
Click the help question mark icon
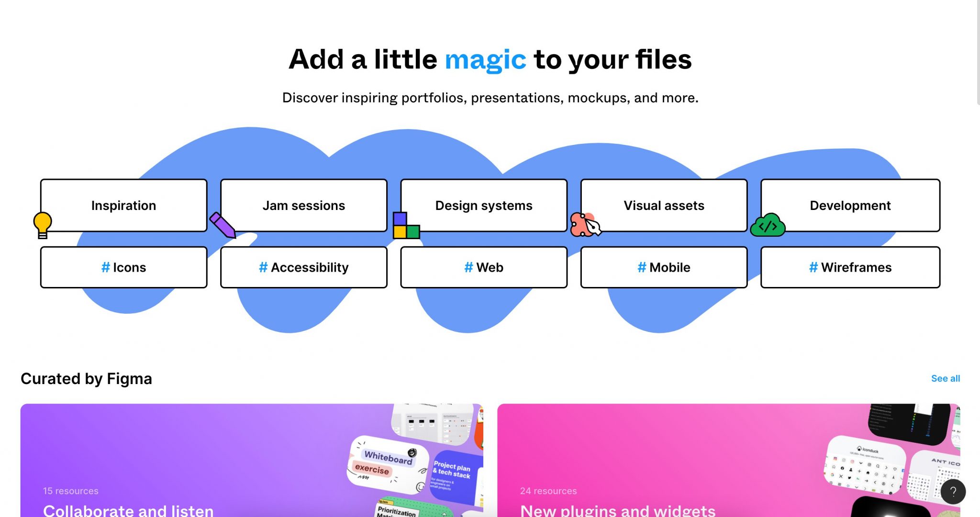(955, 493)
